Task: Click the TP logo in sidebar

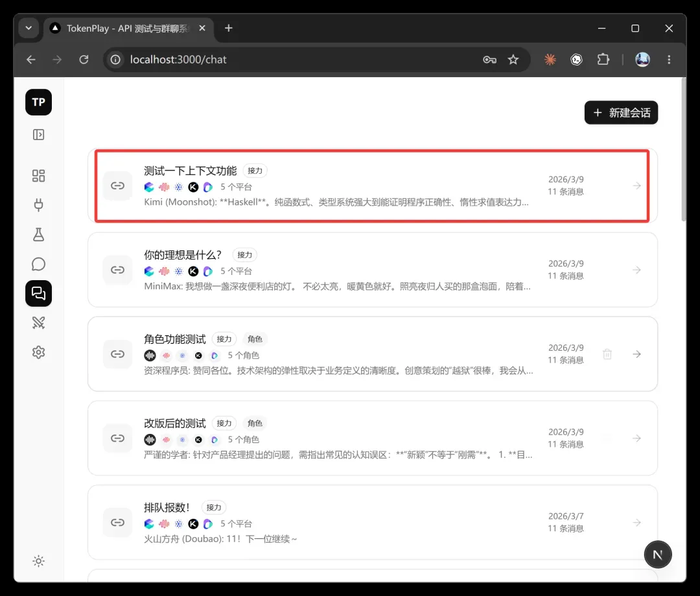Action: pos(38,102)
